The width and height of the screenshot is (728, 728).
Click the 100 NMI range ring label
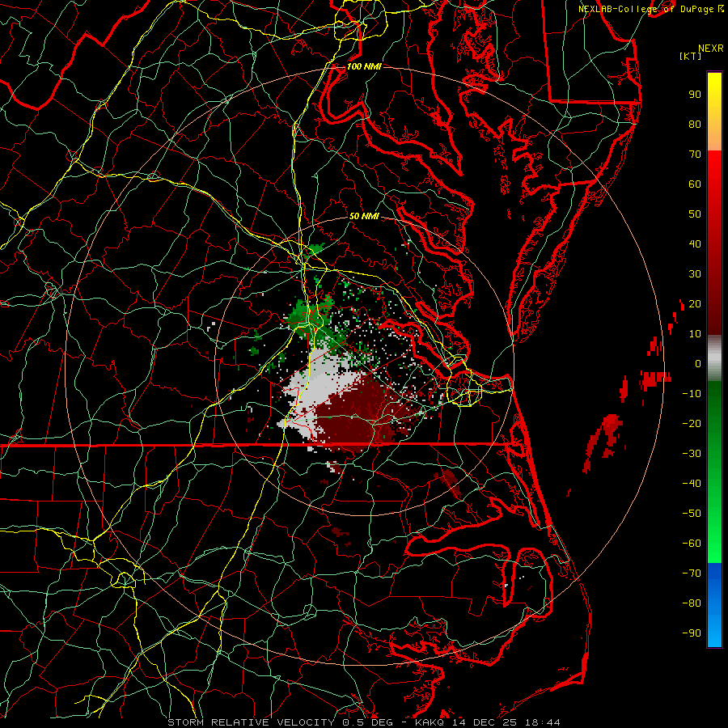[364, 66]
